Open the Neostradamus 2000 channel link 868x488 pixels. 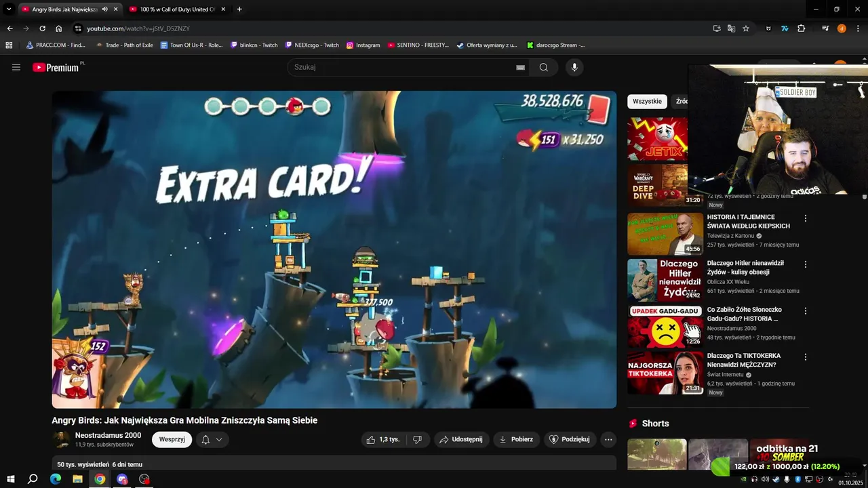[x=108, y=435]
